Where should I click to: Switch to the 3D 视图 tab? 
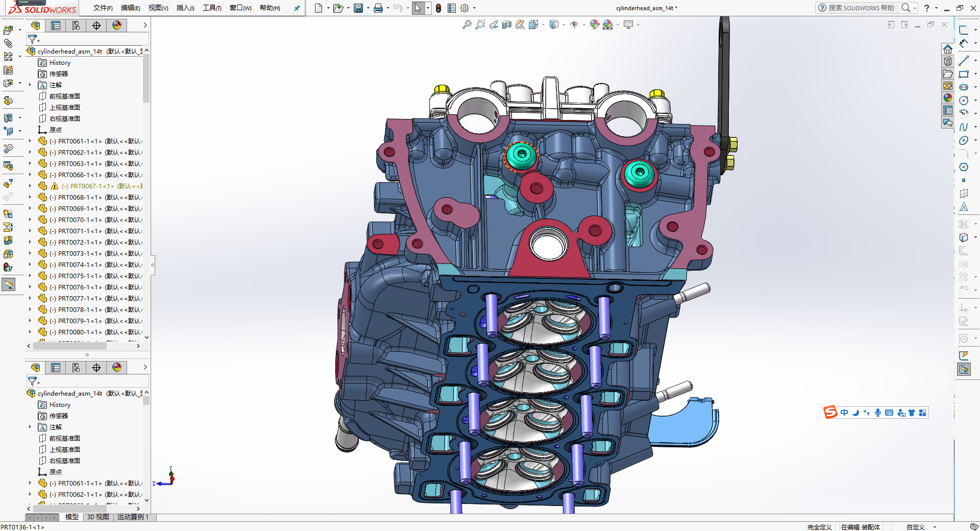[x=97, y=517]
